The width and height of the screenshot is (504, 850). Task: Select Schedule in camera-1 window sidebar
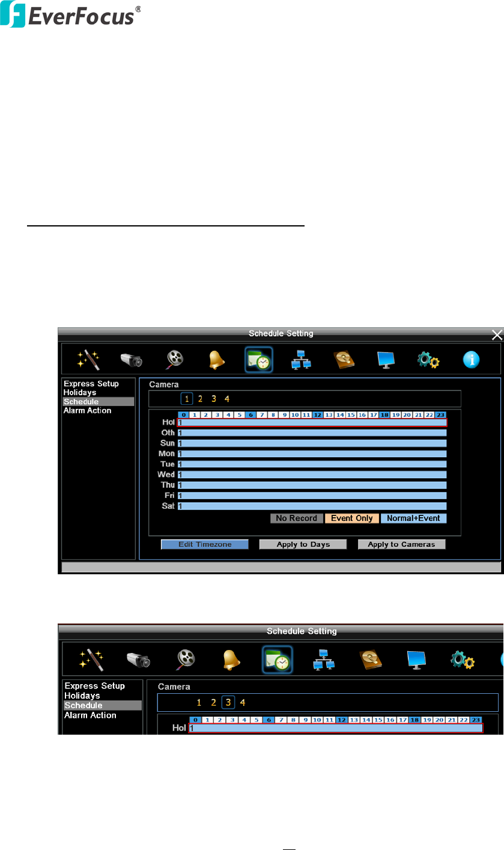coord(99,401)
